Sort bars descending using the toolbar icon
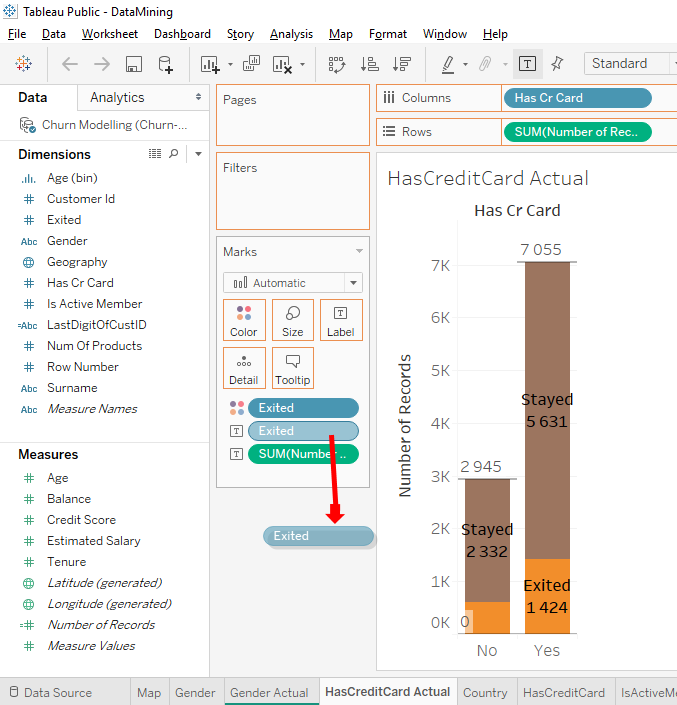This screenshot has width=677, height=705. tap(402, 64)
